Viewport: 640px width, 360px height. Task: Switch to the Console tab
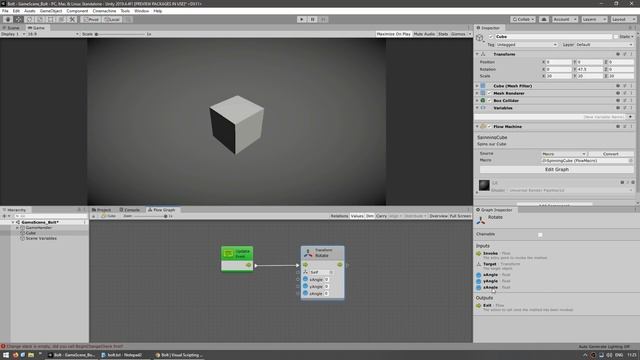tap(129, 210)
